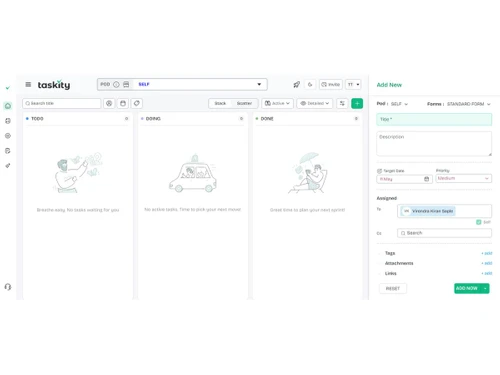Image resolution: width=500 pixels, height=375 pixels.
Task: Open the Priority Medium dropdown
Action: 463,178
